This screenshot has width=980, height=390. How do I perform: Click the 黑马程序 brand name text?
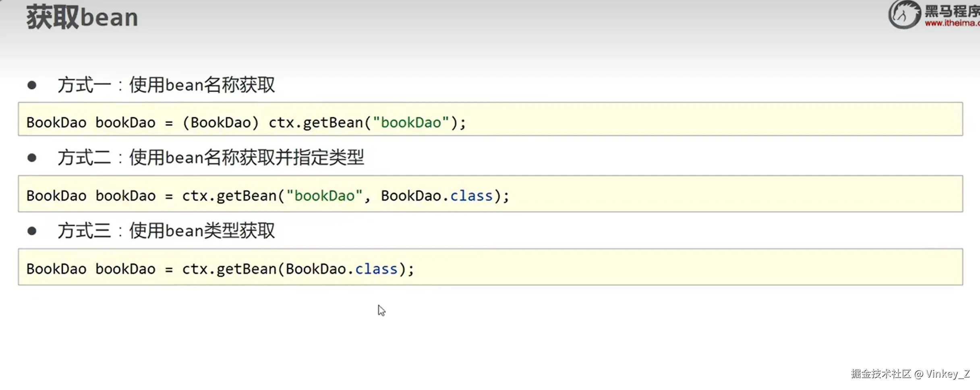click(x=952, y=11)
